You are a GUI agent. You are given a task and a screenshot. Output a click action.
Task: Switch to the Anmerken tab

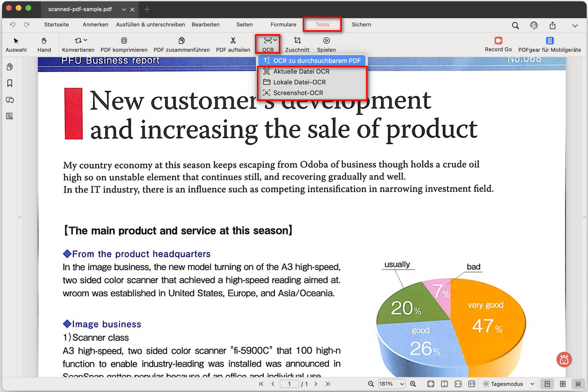point(96,24)
